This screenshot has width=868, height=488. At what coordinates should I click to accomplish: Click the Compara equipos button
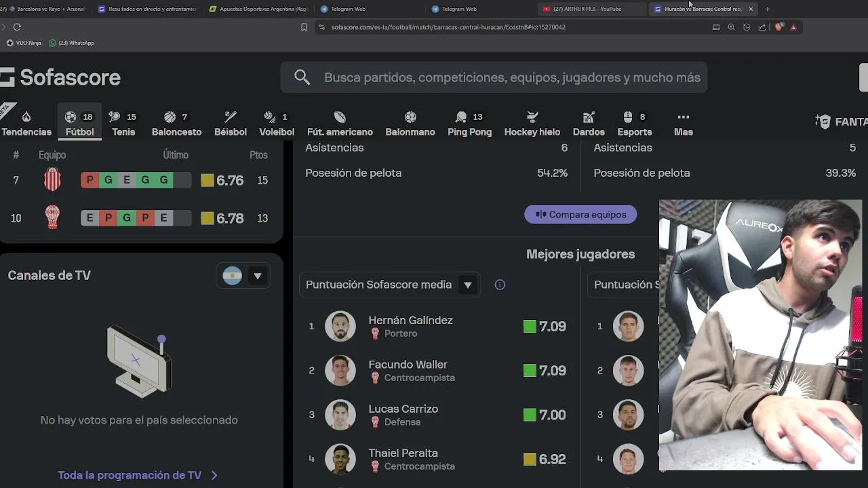[580, 214]
